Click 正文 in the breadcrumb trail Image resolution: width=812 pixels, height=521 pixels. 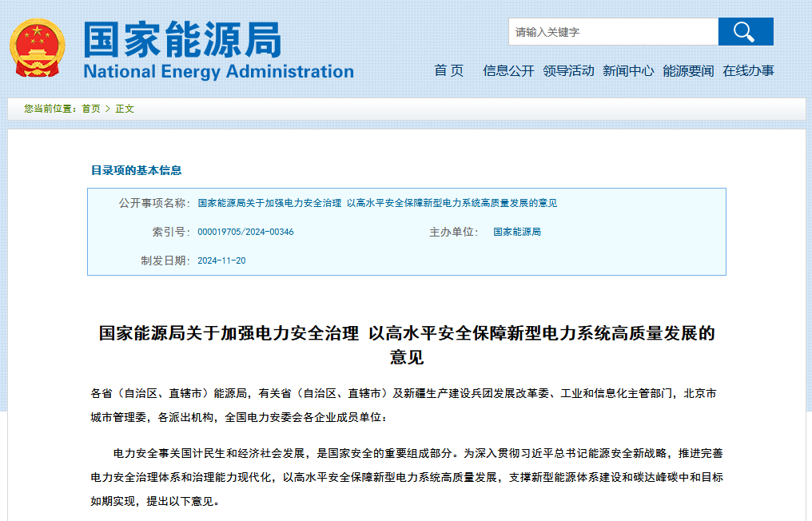[x=125, y=109]
